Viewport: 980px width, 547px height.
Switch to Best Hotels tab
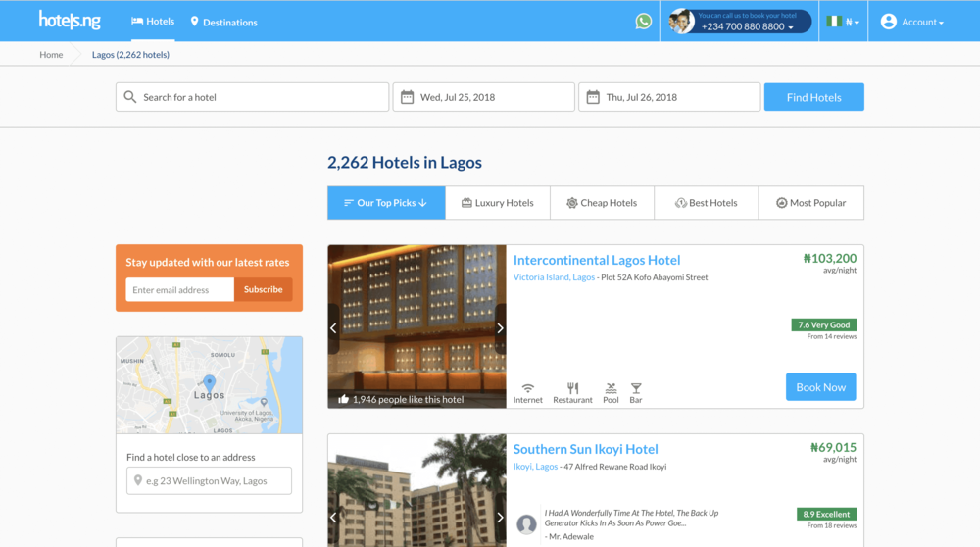tap(707, 203)
